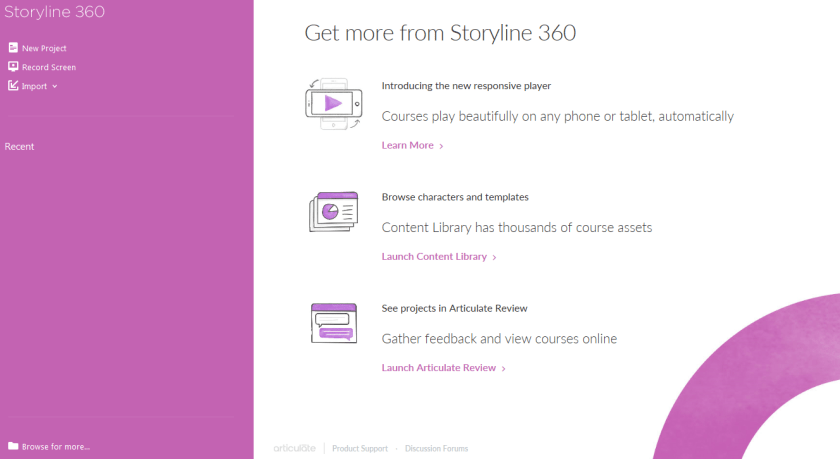This screenshot has width=840, height=459.
Task: Open the Import menu label
Action: coord(34,86)
